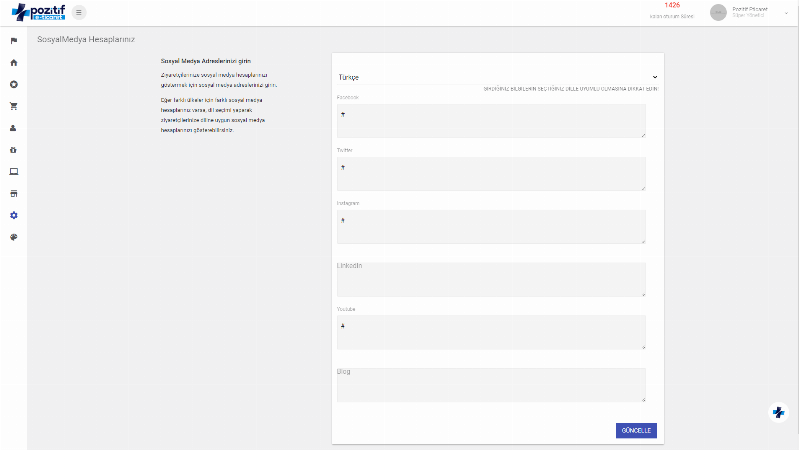Open the shopping cart sidebar icon

pos(14,106)
